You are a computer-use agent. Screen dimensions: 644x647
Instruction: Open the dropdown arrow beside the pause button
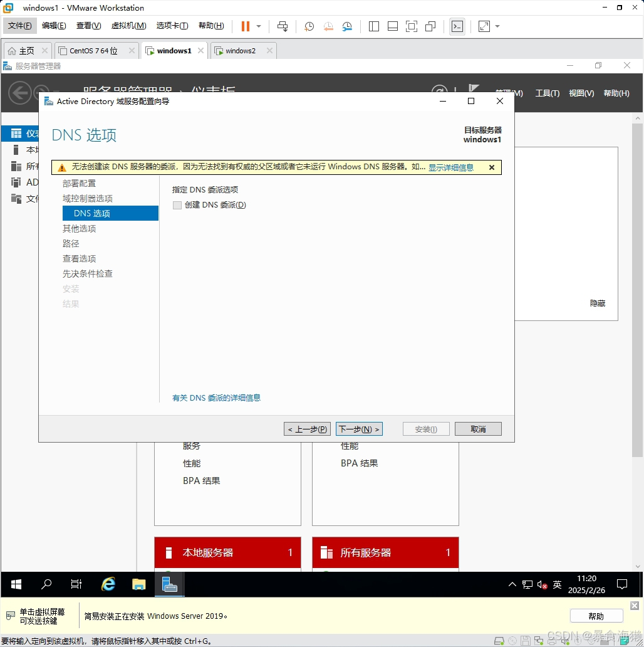pos(259,26)
